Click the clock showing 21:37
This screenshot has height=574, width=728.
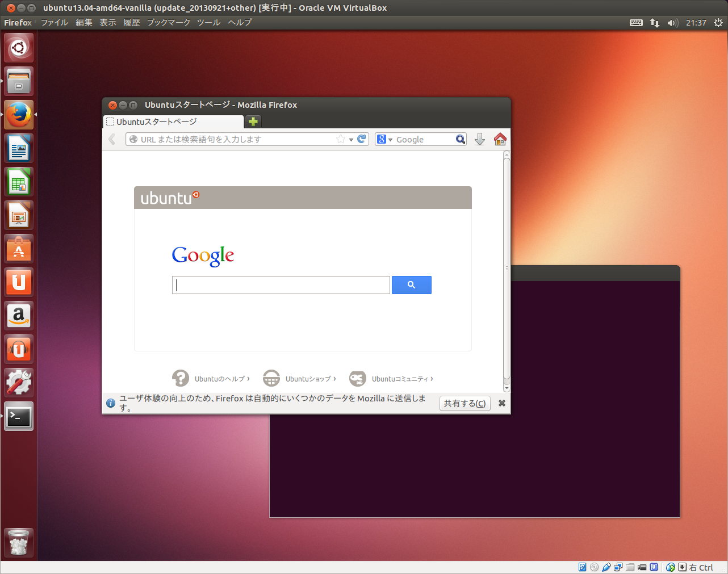tap(696, 23)
